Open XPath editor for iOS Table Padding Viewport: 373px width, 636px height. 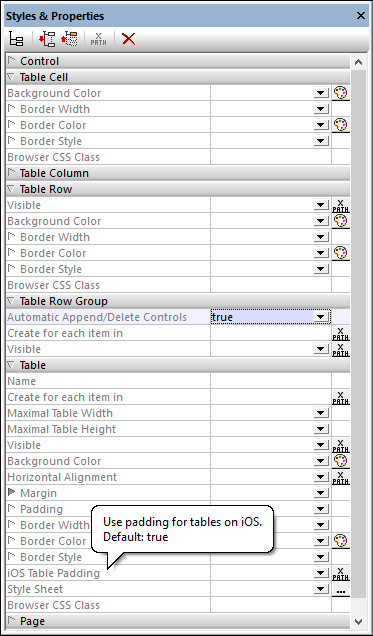341,573
